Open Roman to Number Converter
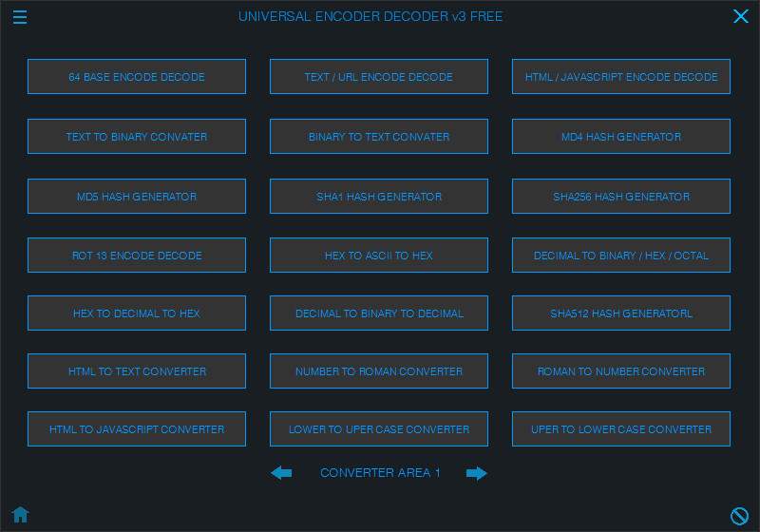760x532 pixels. click(621, 371)
